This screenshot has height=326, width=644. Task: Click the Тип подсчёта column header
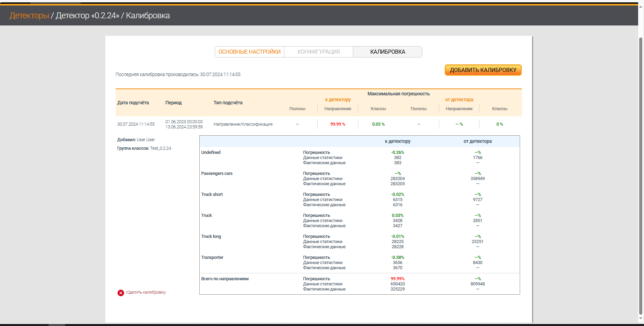coord(228,103)
